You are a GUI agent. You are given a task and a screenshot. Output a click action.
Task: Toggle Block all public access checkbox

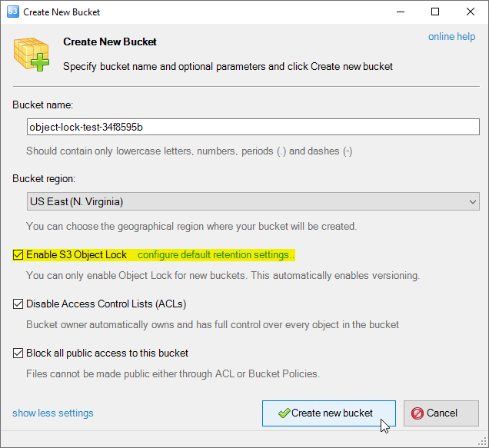tap(18, 353)
